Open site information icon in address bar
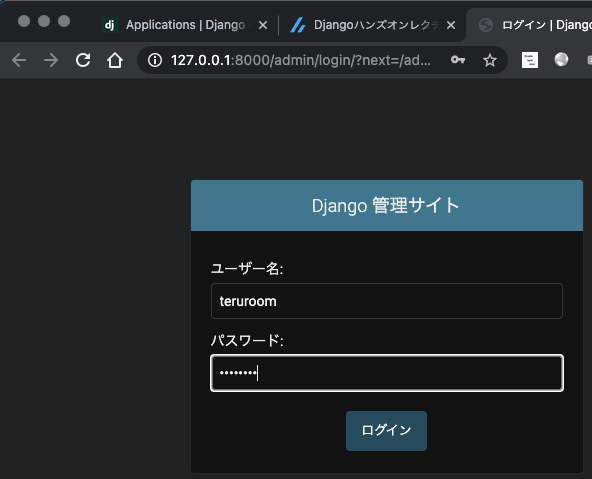Image resolution: width=592 pixels, height=479 pixels. [x=155, y=60]
